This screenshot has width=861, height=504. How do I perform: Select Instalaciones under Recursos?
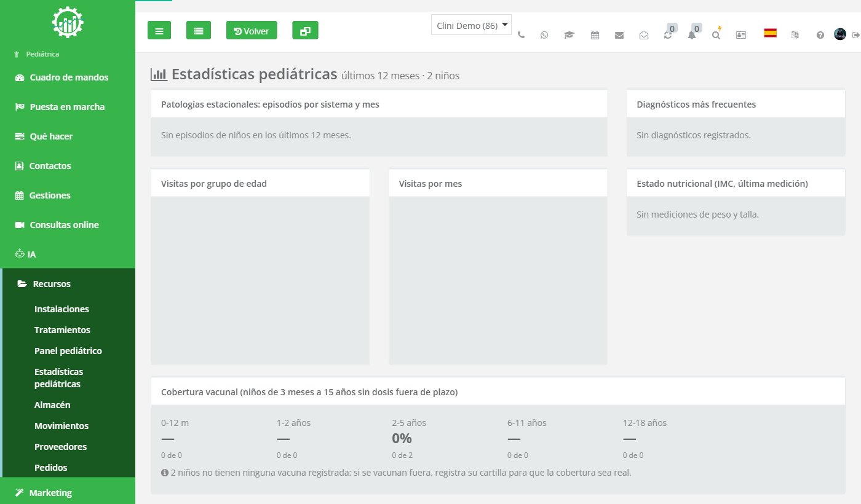(x=61, y=309)
